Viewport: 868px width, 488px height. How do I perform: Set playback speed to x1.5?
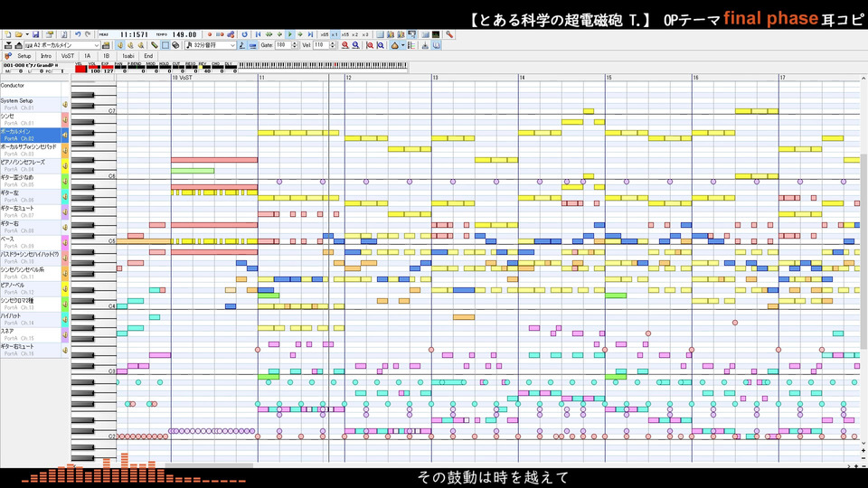[344, 34]
